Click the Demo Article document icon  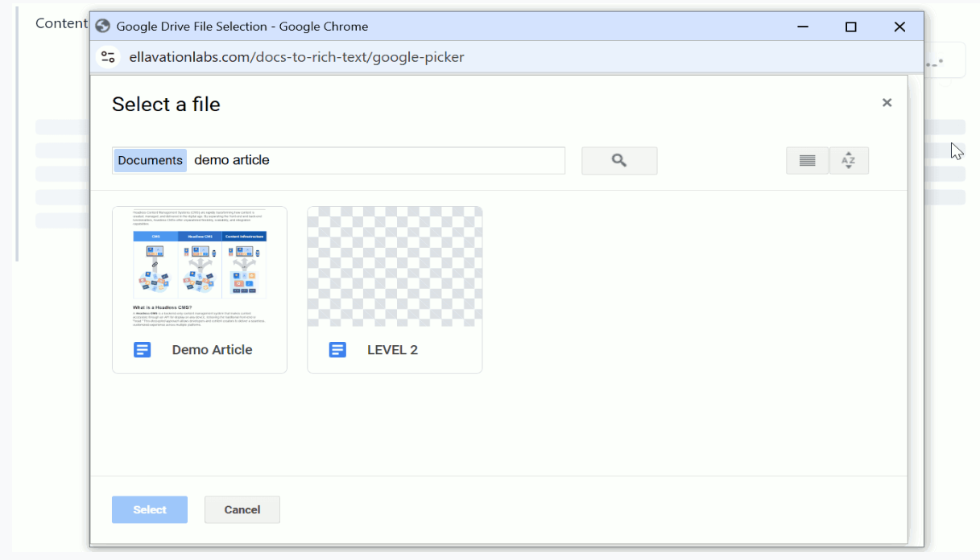pos(142,350)
